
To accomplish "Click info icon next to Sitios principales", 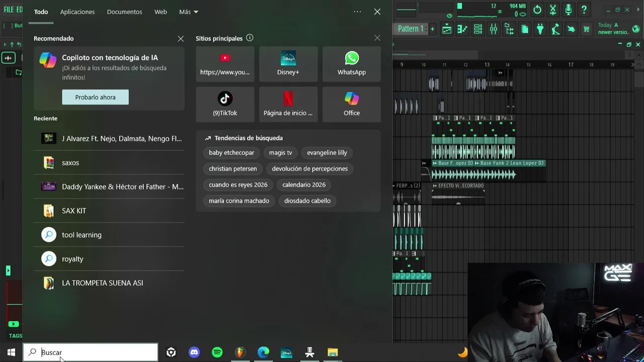I will click(250, 38).
